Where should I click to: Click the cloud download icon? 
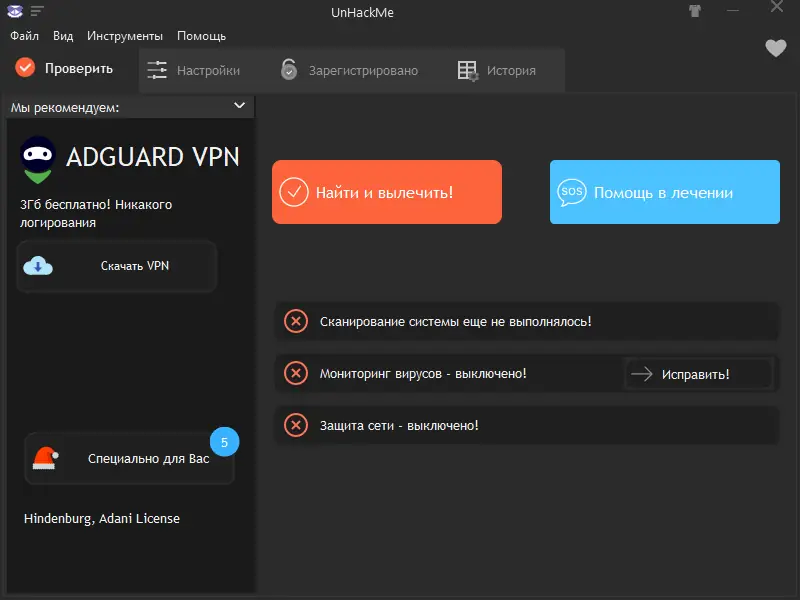pos(38,266)
